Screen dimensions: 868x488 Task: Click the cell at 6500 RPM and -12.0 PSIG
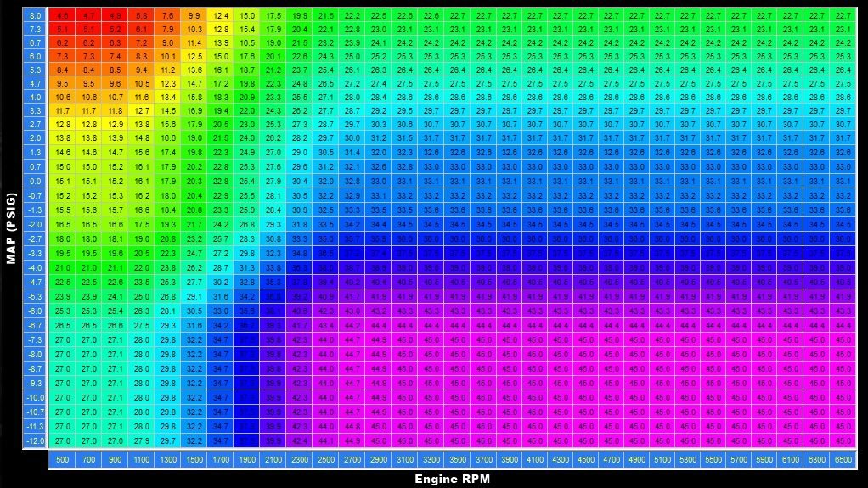843,440
